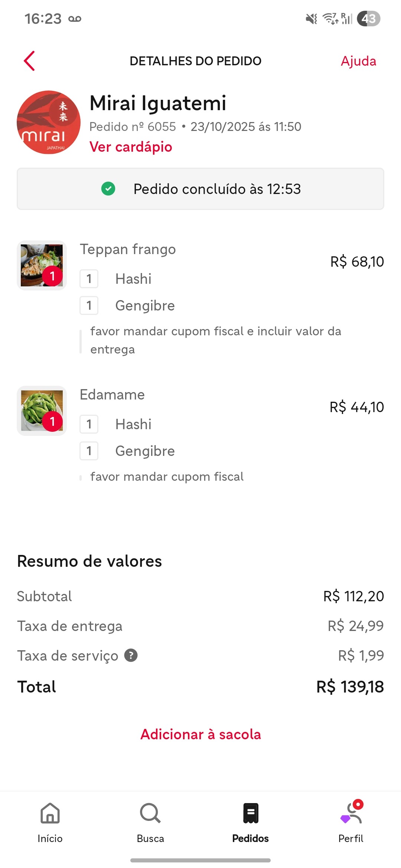The width and height of the screenshot is (401, 868).
Task: Tap Hashi quantity box under Edamame
Action: click(x=89, y=424)
